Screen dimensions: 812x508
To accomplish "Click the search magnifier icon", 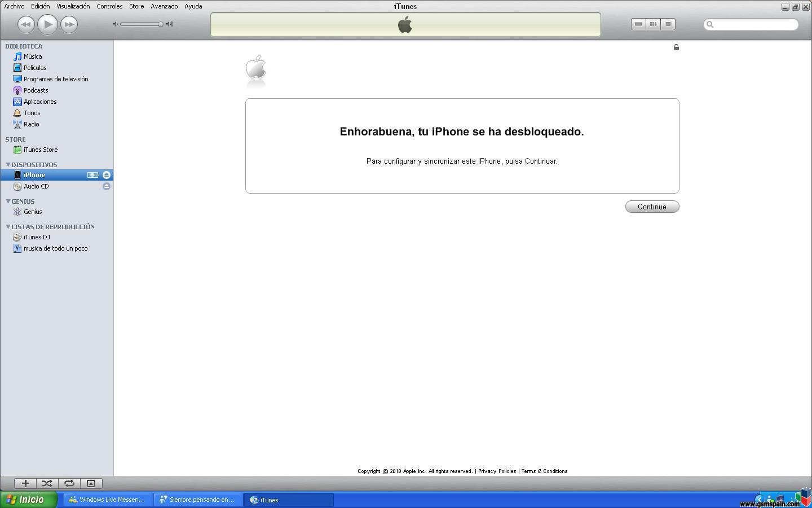I will coord(710,24).
